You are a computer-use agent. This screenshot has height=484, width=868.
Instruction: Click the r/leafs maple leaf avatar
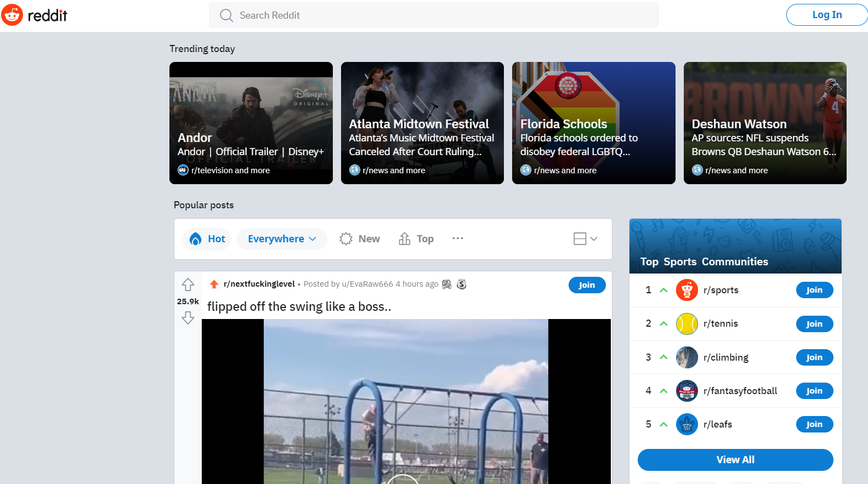click(x=687, y=424)
